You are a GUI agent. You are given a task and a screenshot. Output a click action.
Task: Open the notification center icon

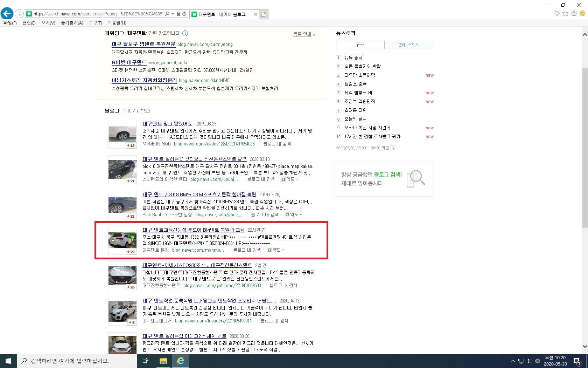pos(577,361)
